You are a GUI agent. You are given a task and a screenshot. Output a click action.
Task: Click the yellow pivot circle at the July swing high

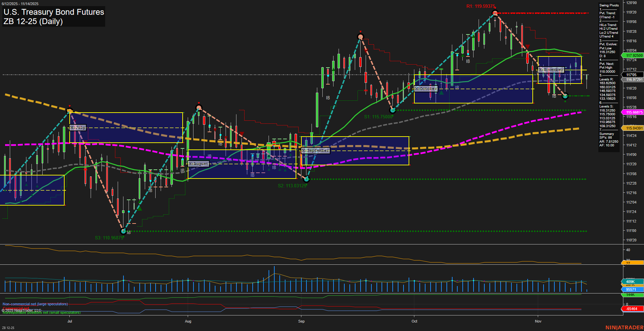click(69, 110)
